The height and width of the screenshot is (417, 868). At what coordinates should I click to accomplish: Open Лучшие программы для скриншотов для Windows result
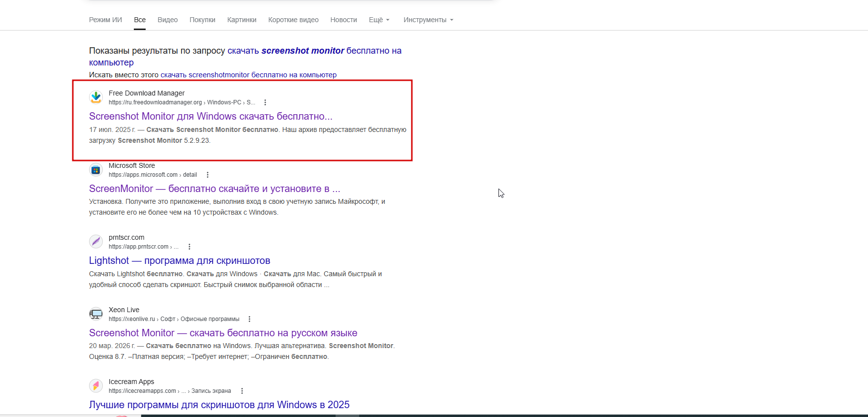click(219, 405)
